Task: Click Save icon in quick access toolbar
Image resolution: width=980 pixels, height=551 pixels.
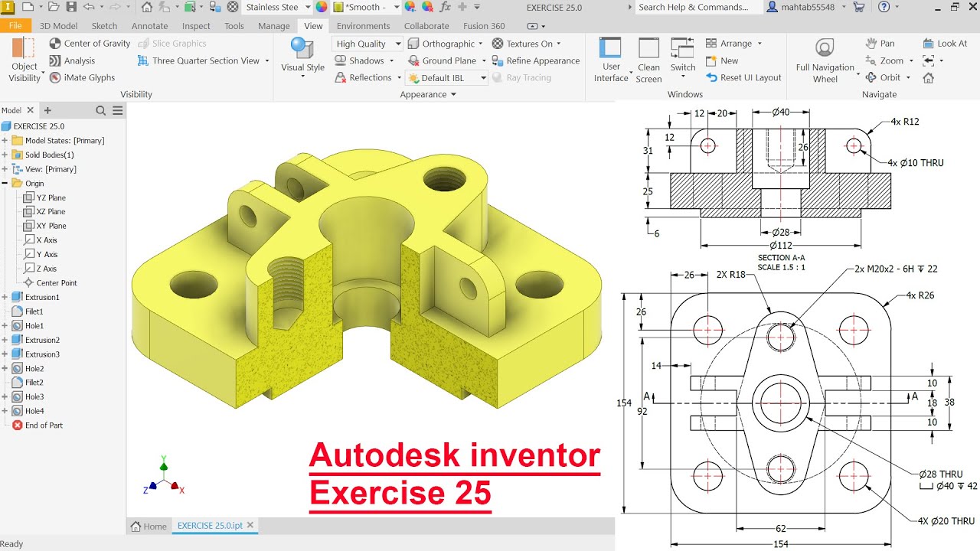Action: pos(71,7)
